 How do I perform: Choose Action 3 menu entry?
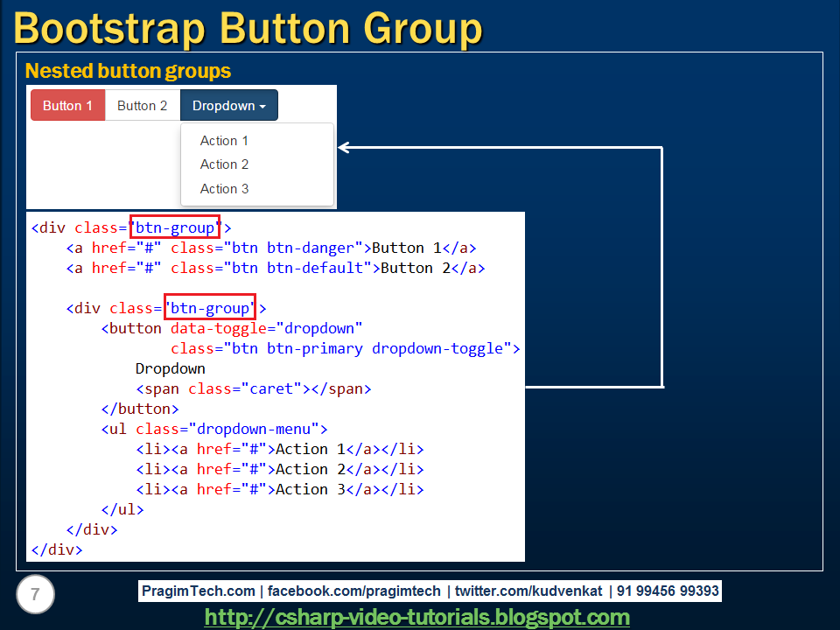tap(224, 188)
